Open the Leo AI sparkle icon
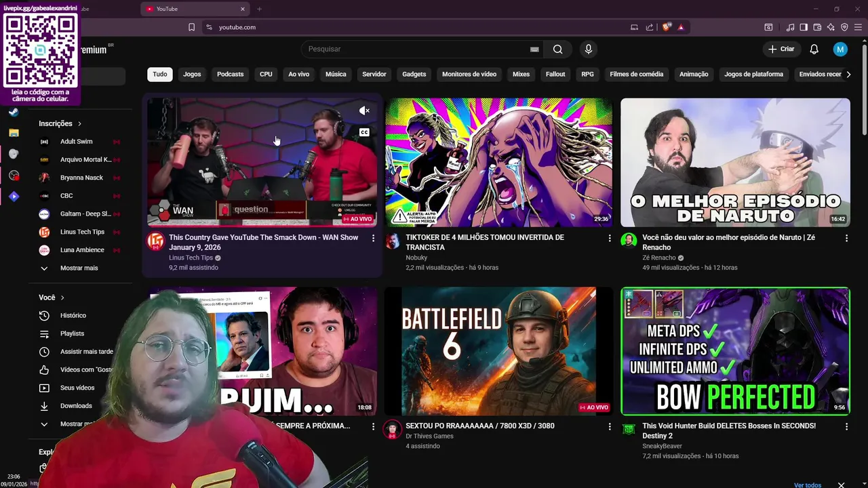The height and width of the screenshot is (488, 868). [x=831, y=27]
